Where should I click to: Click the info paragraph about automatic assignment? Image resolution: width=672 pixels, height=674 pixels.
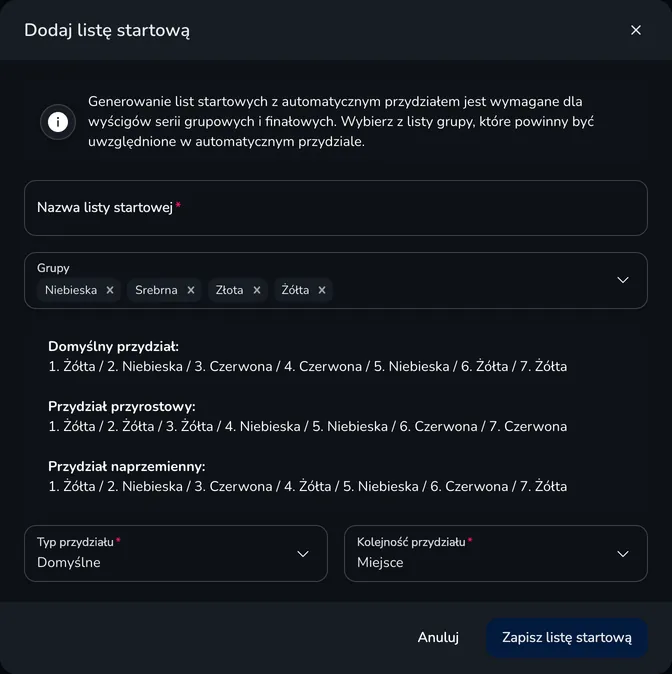341,122
